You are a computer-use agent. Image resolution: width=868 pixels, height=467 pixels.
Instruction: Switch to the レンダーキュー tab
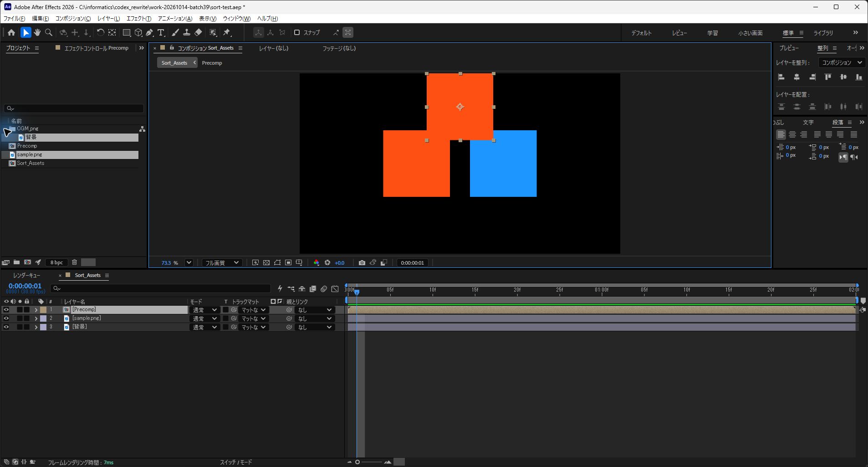(x=26, y=275)
